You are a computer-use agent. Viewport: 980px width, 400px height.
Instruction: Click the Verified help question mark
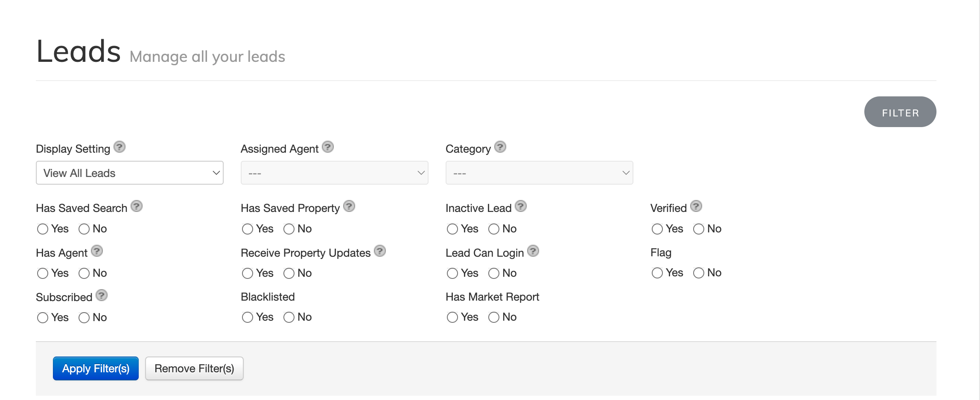[696, 206]
